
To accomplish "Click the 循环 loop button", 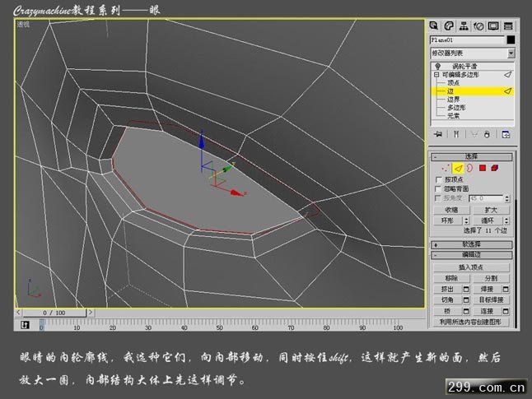I will point(488,220).
